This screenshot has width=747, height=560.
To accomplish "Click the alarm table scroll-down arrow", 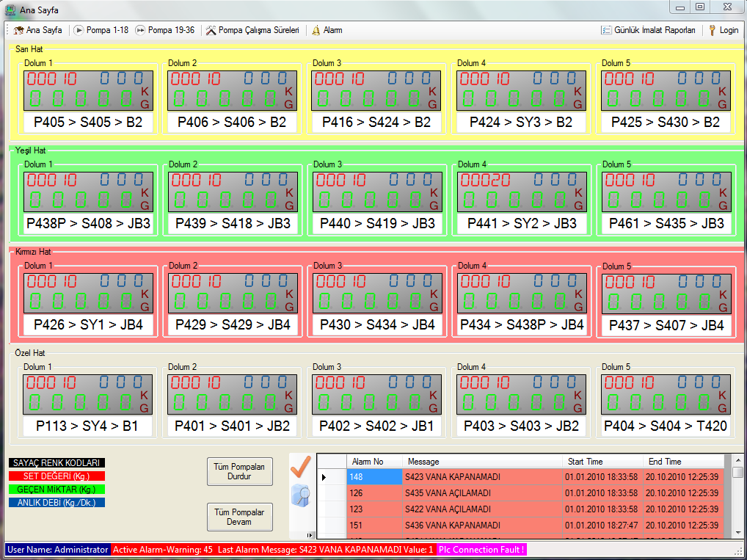I will click(737, 532).
